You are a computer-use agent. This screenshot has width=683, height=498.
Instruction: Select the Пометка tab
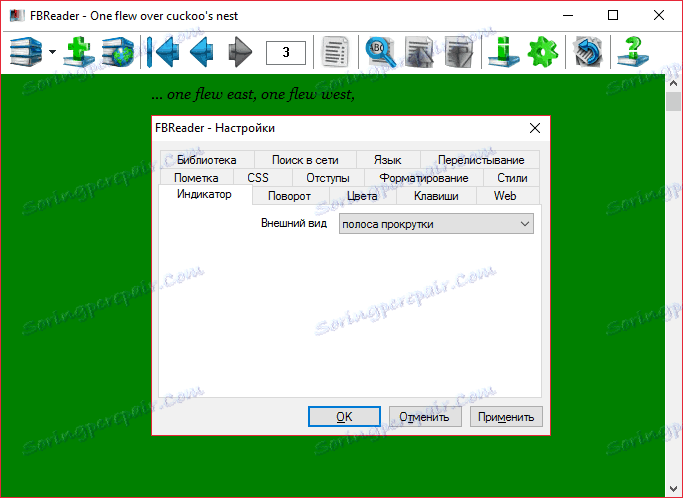tap(196, 178)
